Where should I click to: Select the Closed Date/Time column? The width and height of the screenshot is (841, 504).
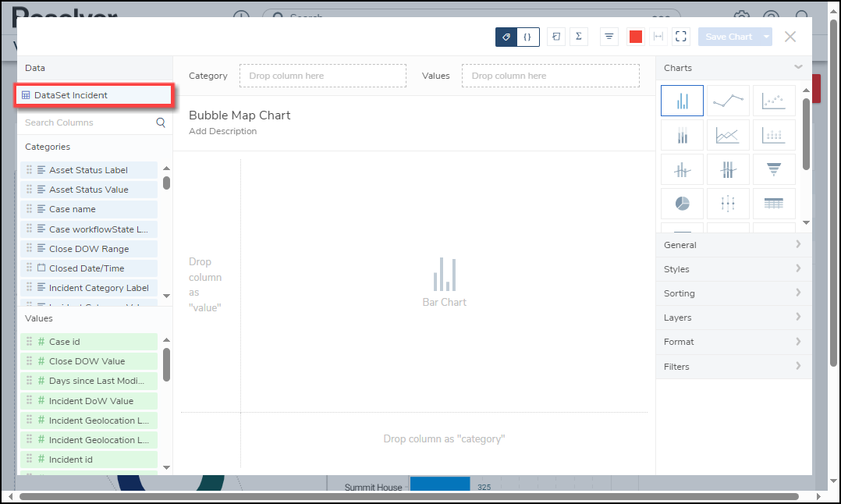tap(89, 268)
